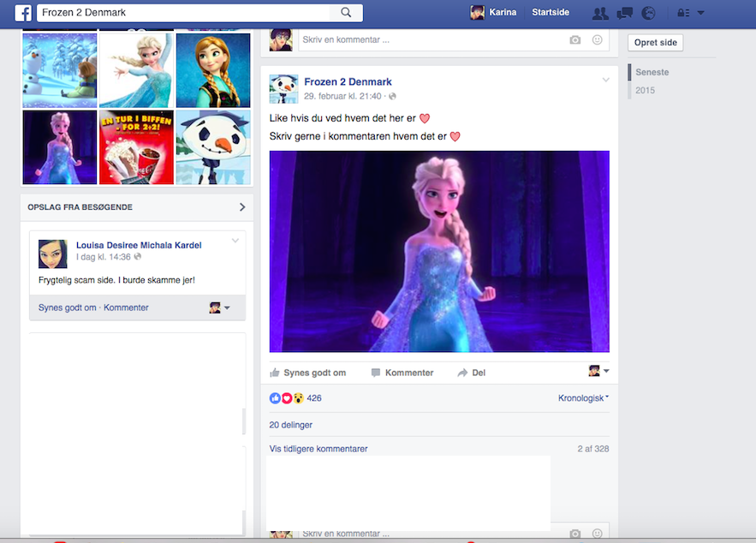Open emoji picker in top comment box
The width and height of the screenshot is (756, 543).
[597, 40]
